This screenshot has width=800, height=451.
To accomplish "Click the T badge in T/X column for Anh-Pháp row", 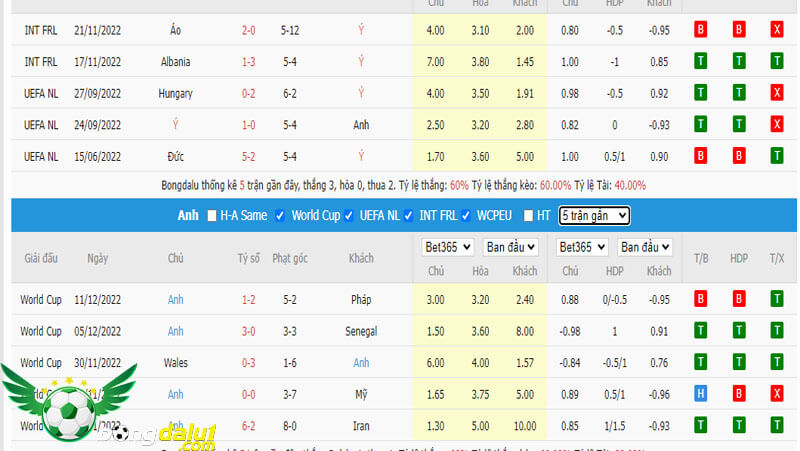I will (x=777, y=299).
